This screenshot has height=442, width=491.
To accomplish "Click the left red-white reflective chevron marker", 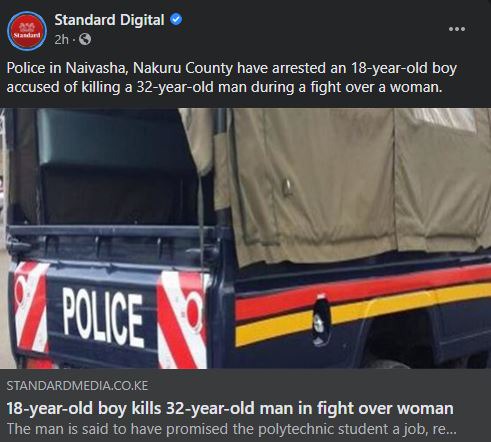I will (32, 307).
